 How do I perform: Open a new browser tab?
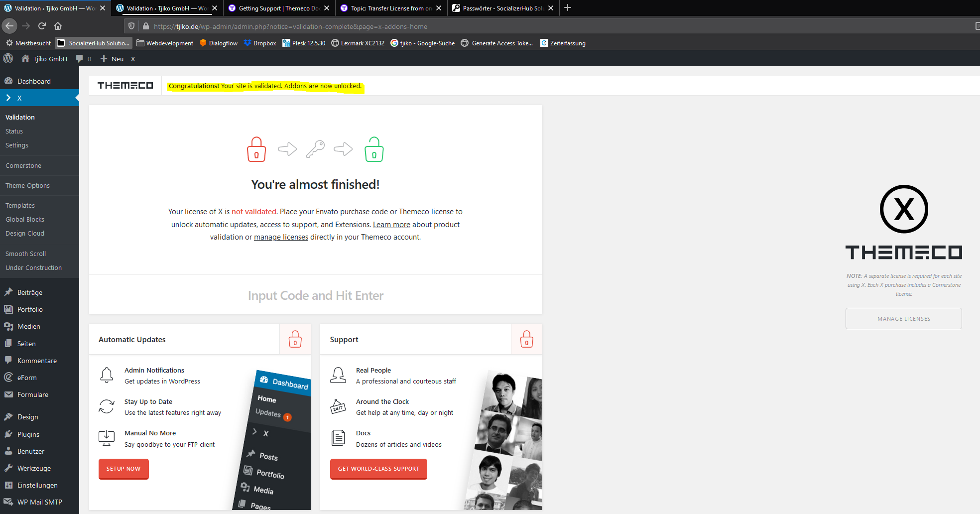click(x=568, y=7)
